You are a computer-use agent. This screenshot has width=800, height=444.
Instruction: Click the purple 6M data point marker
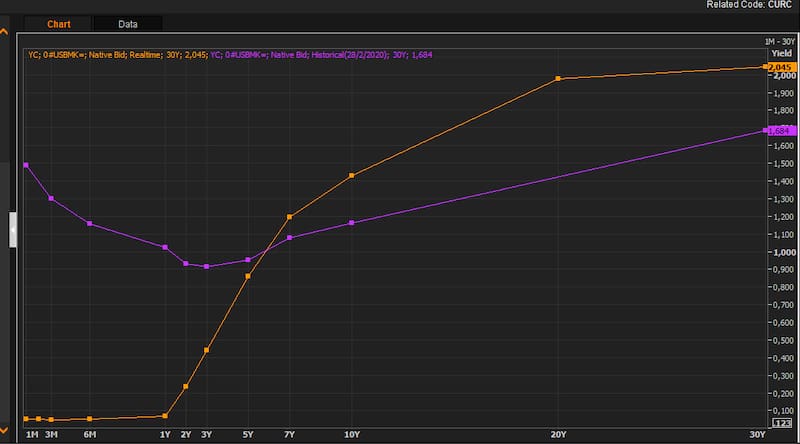click(x=89, y=223)
